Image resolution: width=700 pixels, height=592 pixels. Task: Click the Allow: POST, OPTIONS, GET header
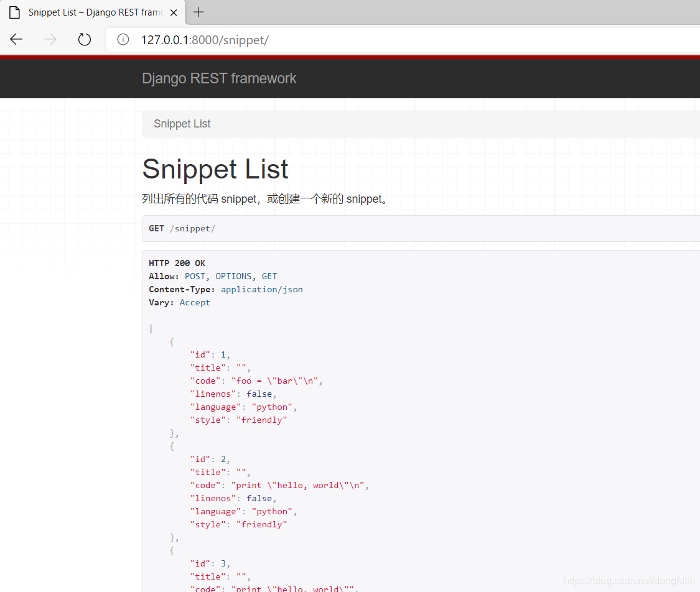click(213, 276)
